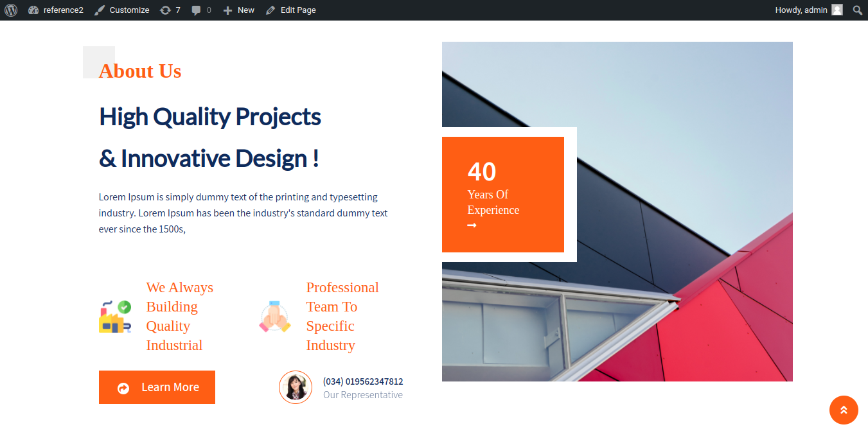Image resolution: width=868 pixels, height=429 pixels.
Task: Click the professional team hands icon
Action: point(275,317)
